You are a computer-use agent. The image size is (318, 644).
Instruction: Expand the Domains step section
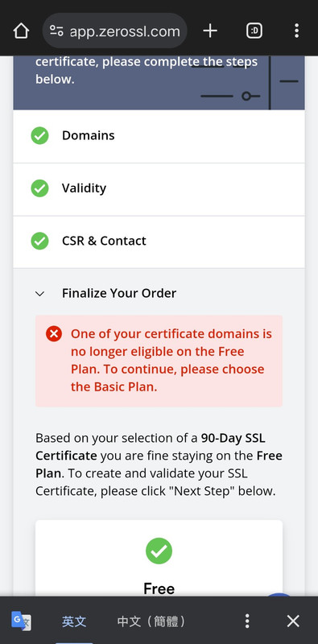(x=159, y=136)
